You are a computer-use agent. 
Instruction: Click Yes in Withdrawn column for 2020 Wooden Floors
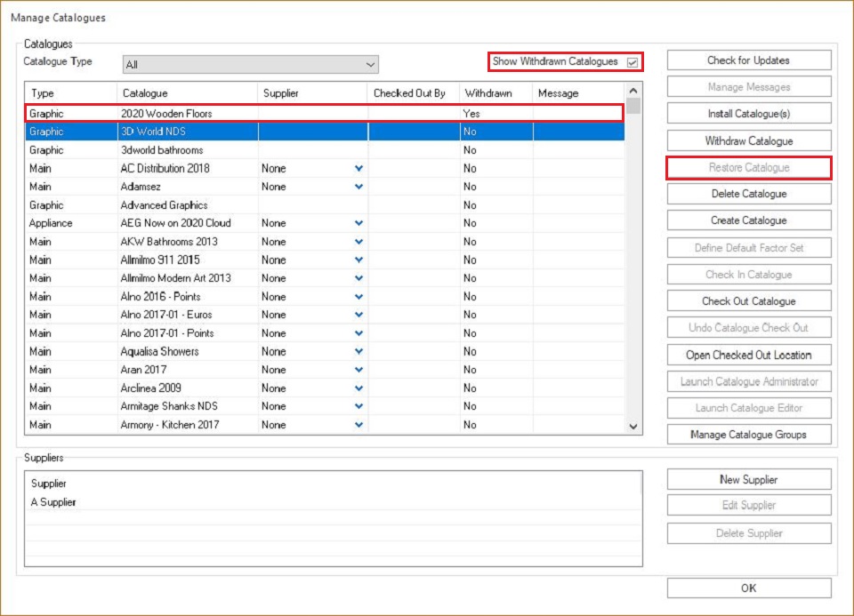[x=471, y=113]
